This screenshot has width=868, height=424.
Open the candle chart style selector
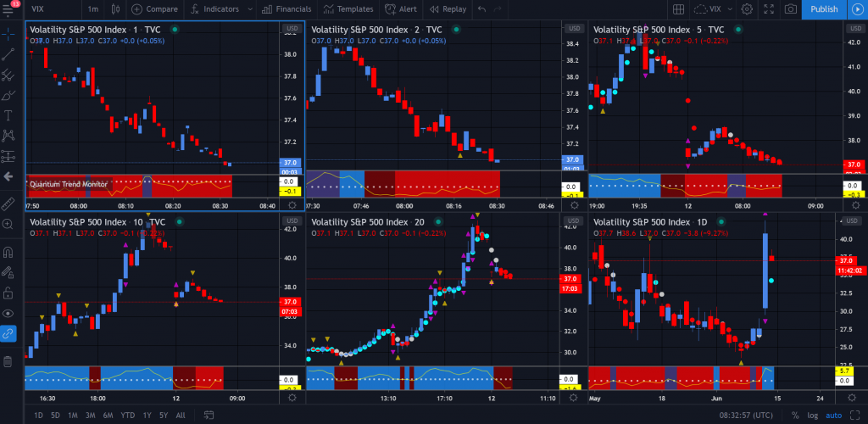pyautogui.click(x=115, y=8)
